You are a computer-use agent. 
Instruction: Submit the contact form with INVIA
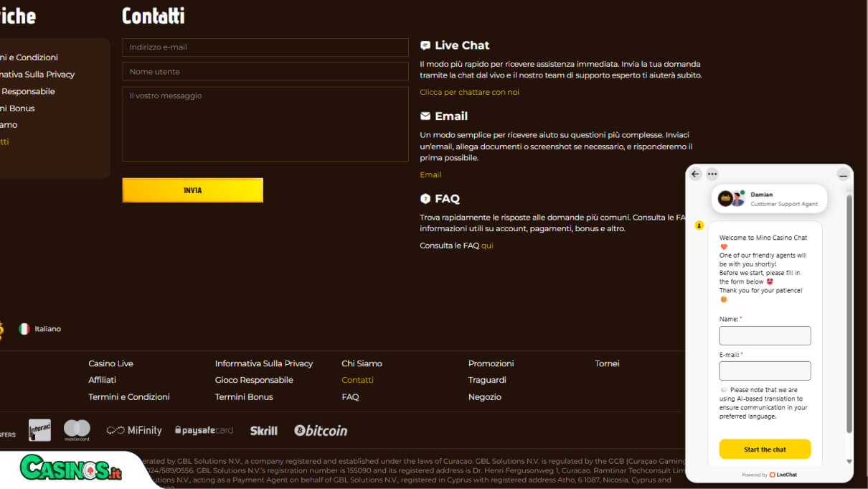tap(192, 190)
